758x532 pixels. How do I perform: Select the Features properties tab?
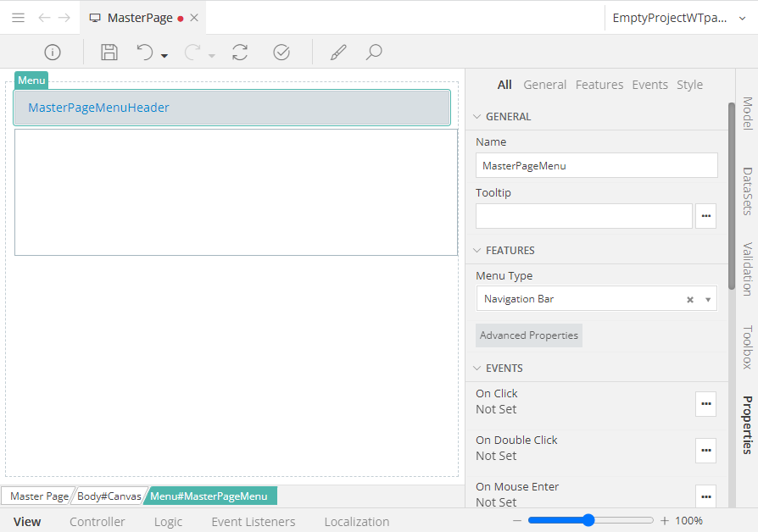coord(599,85)
